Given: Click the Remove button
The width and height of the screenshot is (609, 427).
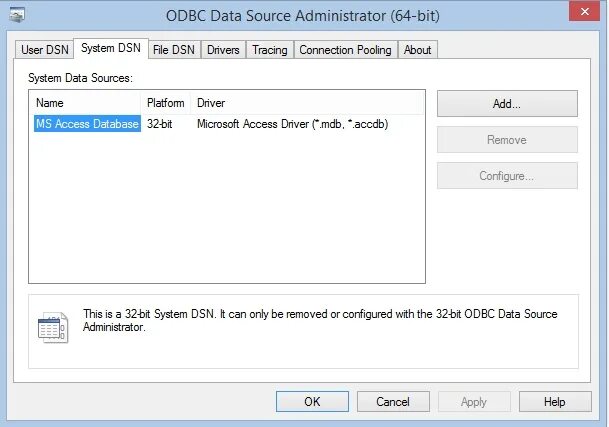Looking at the screenshot, I should (507, 140).
